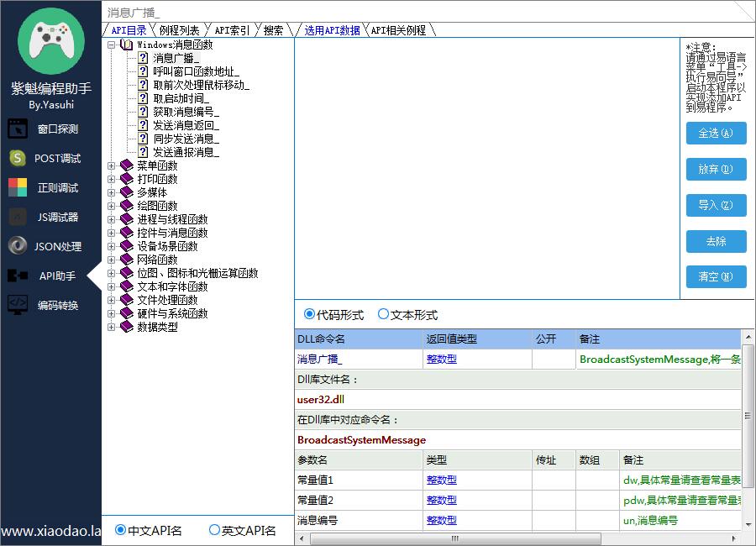
Task: Click the question icon beside 发送通报消息_
Action: (143, 152)
